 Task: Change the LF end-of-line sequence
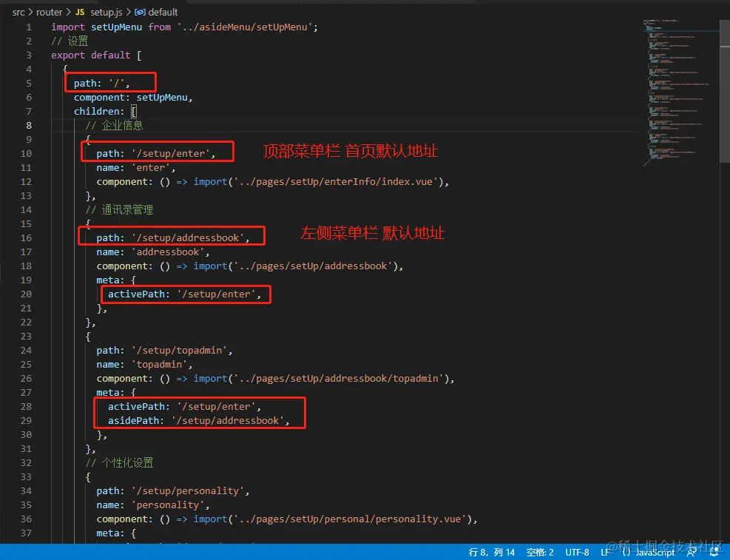pyautogui.click(x=605, y=552)
